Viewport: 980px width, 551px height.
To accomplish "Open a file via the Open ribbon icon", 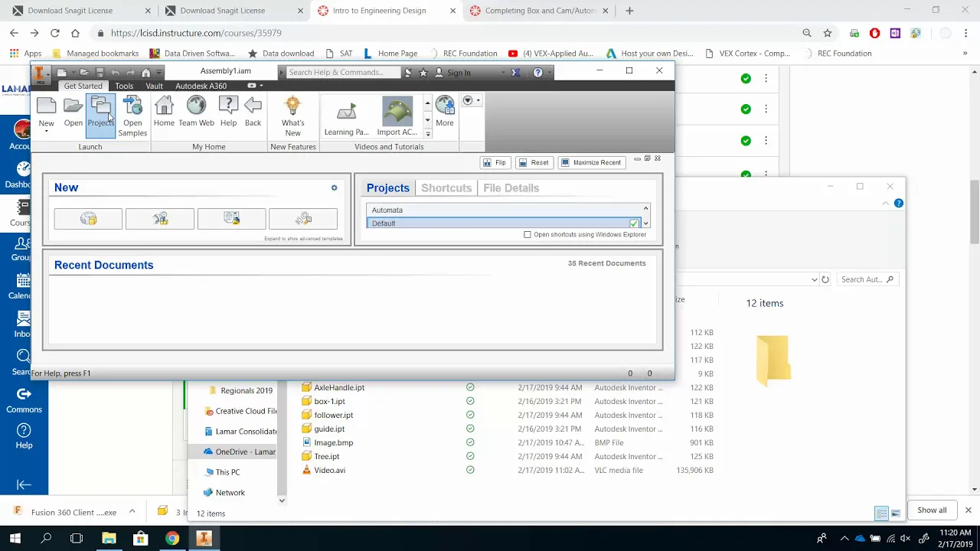I will click(x=73, y=112).
